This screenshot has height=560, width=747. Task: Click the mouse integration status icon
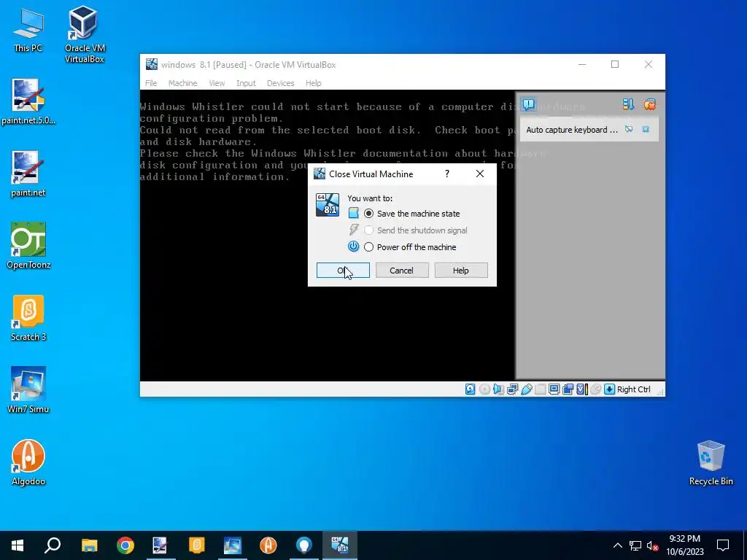[595, 389]
